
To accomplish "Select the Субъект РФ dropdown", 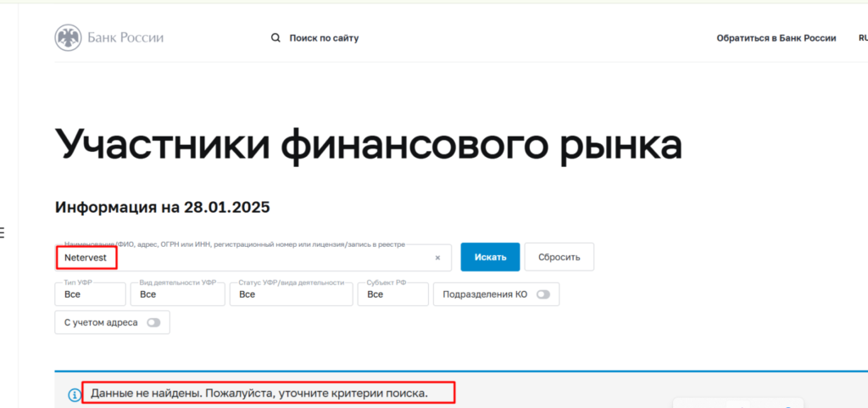I will coord(393,294).
